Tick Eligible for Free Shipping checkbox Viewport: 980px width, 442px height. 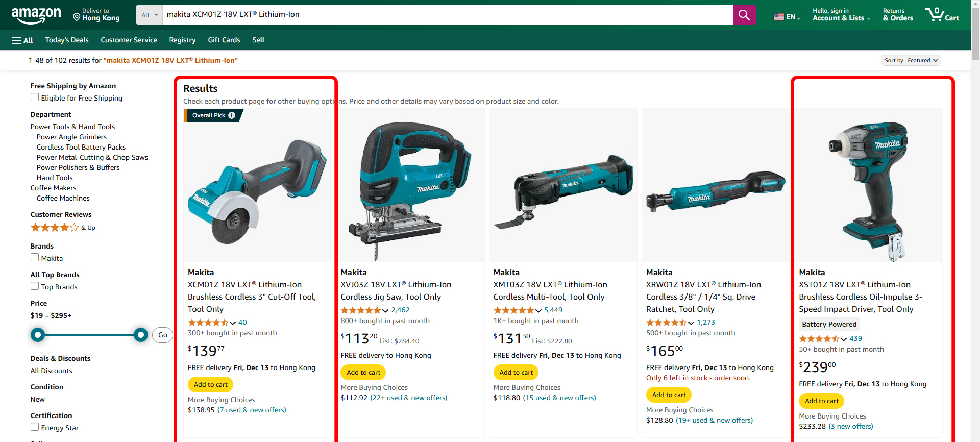pos(35,97)
